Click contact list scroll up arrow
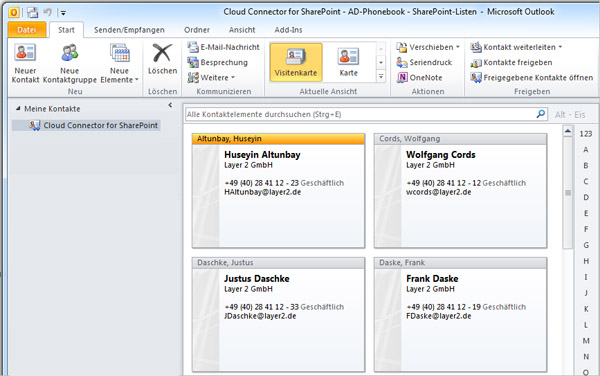This screenshot has width=600, height=376. [x=568, y=131]
